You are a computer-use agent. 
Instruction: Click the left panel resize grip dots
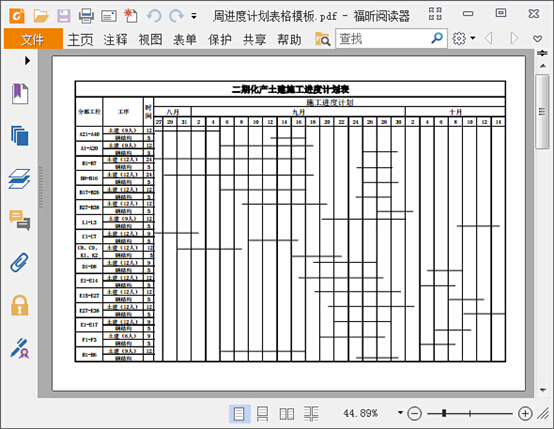pos(41,187)
